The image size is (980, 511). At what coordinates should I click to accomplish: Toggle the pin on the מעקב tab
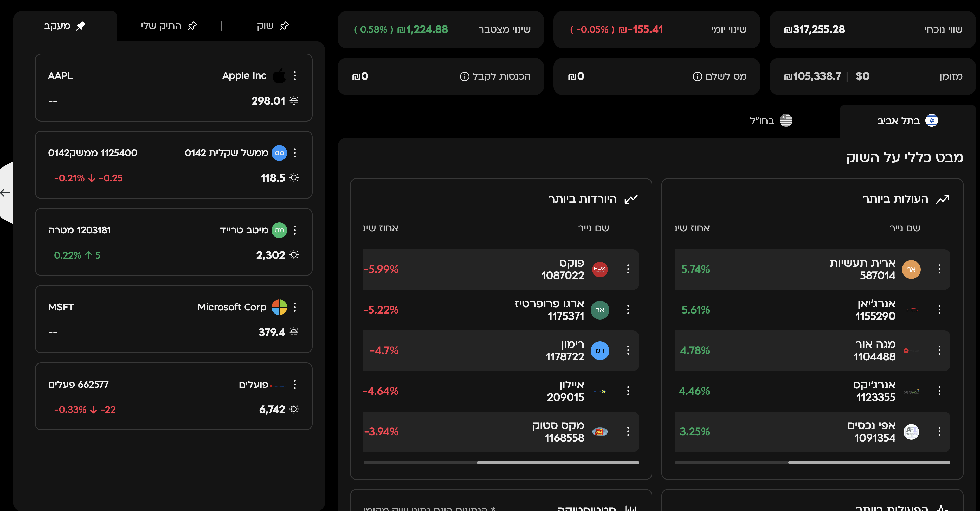tap(81, 26)
